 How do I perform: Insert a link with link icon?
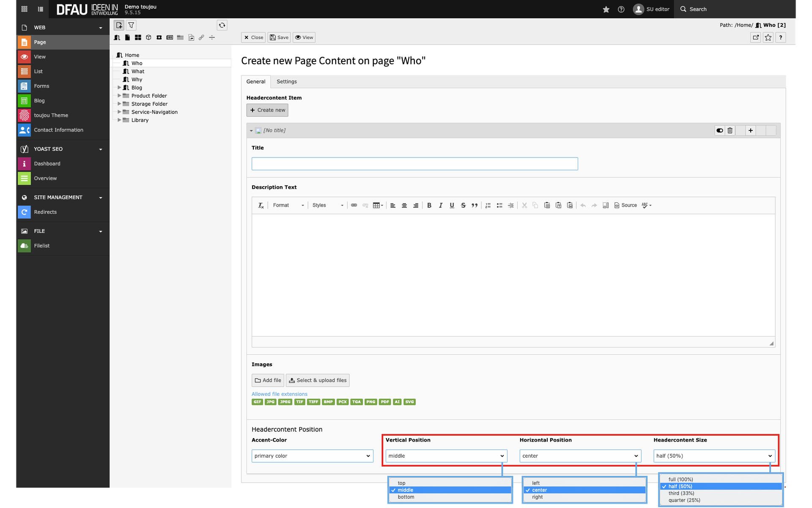tap(354, 205)
